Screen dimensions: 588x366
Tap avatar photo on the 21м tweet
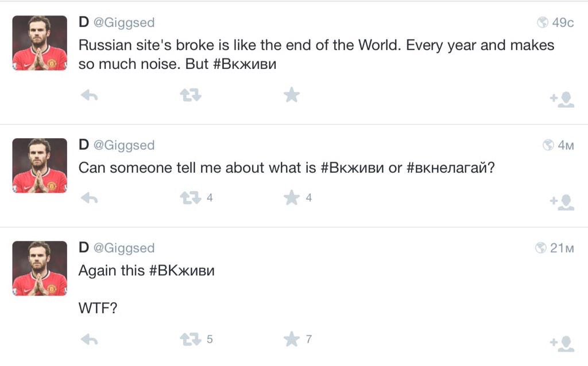tap(40, 268)
